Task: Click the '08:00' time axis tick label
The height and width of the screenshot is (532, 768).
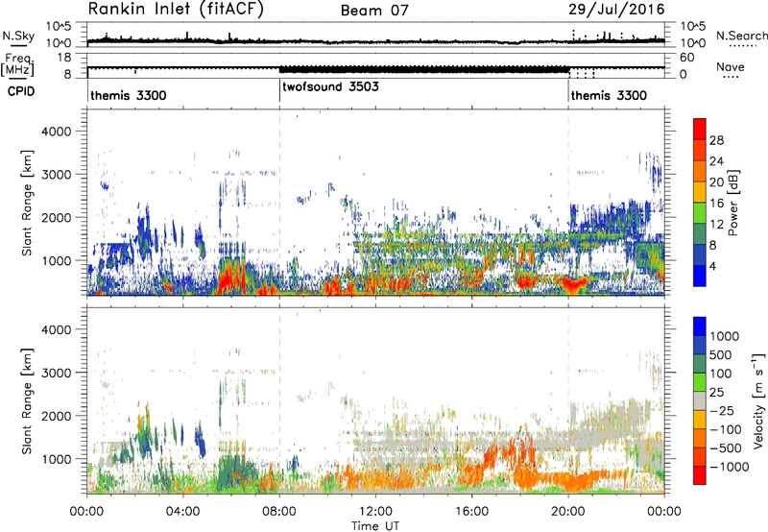Action: click(279, 512)
